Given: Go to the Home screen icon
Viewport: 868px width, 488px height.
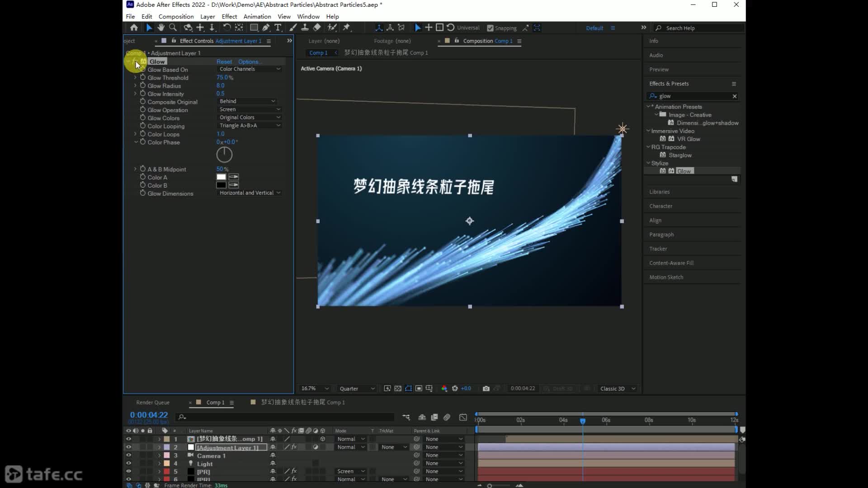Looking at the screenshot, I should click(134, 28).
